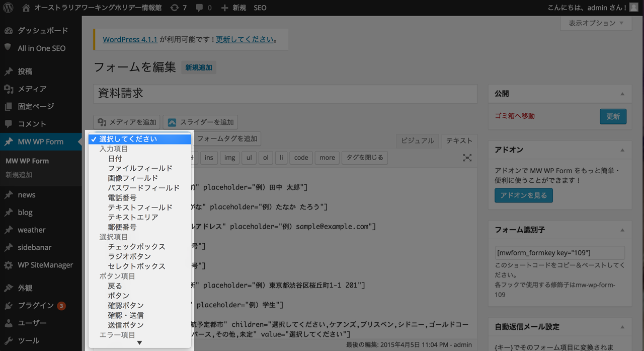
Task: Open the comments bubble showing 0
Action: tap(203, 8)
